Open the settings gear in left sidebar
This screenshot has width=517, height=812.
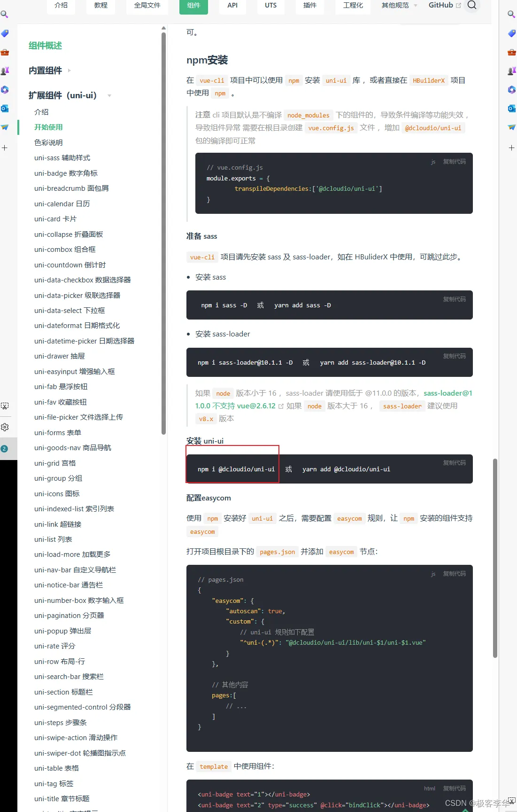point(5,427)
